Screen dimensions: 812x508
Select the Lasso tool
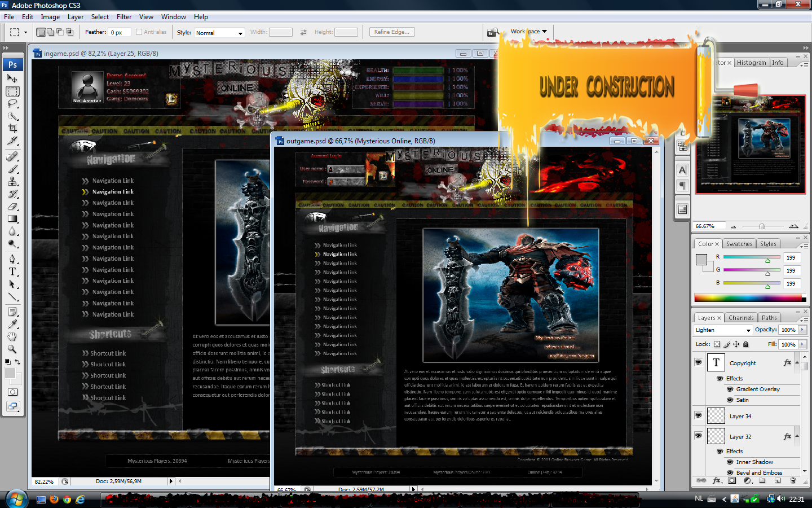pyautogui.click(x=12, y=103)
